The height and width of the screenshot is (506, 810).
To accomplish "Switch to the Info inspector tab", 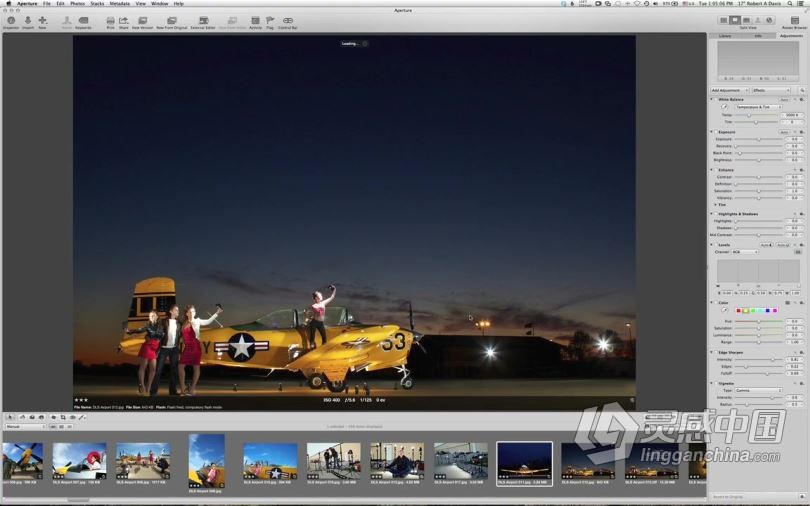I will pyautogui.click(x=758, y=36).
